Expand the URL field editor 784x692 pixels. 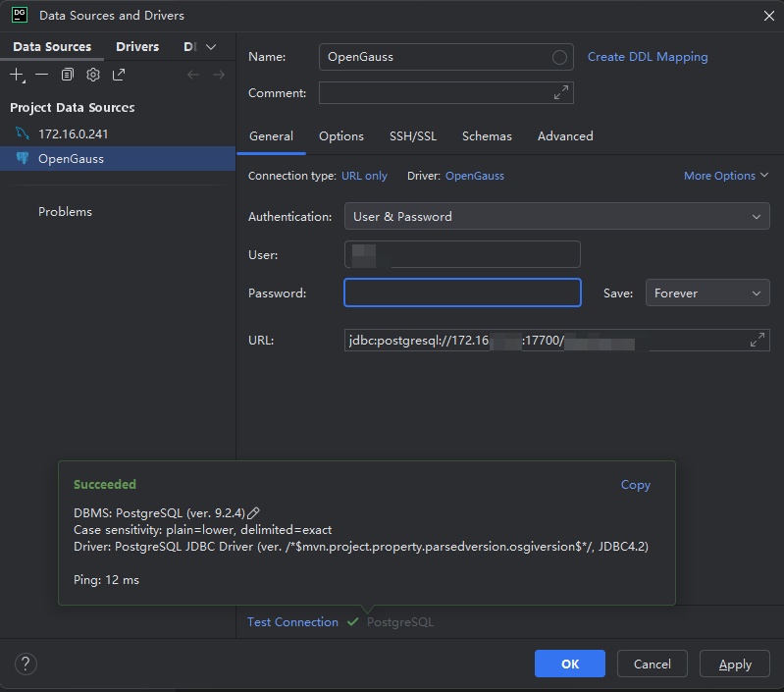point(757,340)
